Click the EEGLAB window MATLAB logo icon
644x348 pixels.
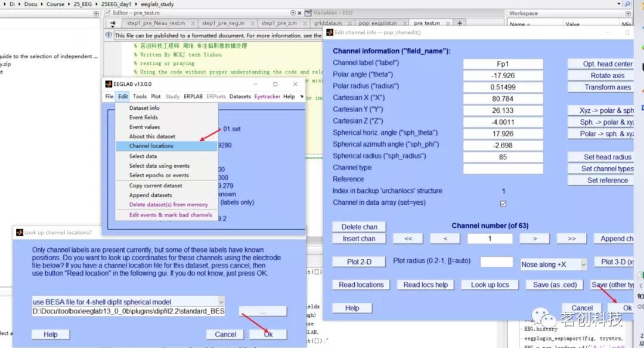click(109, 84)
